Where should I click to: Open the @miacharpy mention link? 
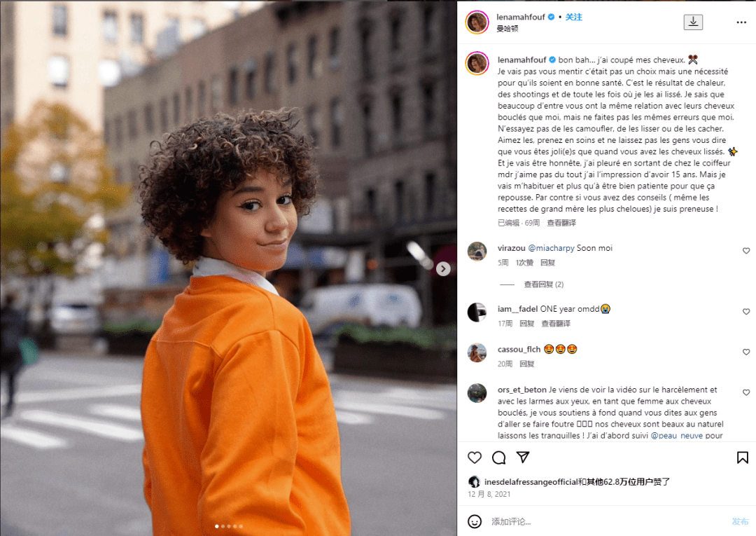click(x=551, y=247)
